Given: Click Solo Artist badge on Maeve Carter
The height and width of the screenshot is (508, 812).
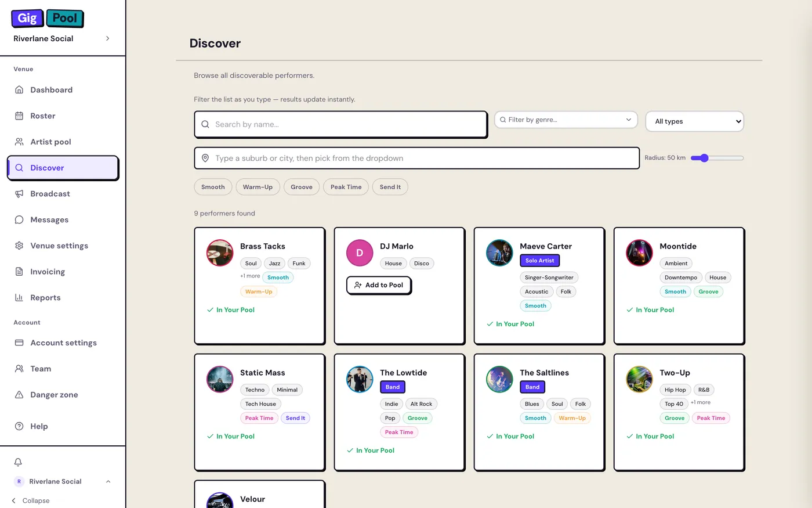Looking at the screenshot, I should point(539,261).
